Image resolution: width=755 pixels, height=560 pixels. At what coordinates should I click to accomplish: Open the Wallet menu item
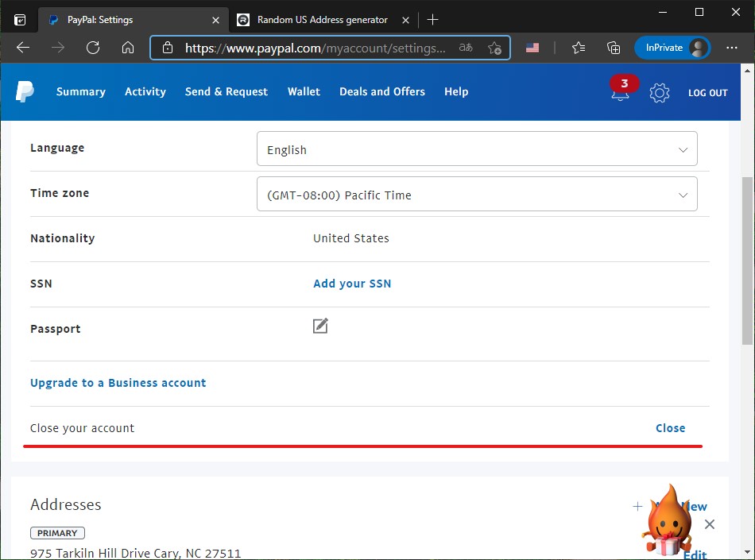pos(304,92)
